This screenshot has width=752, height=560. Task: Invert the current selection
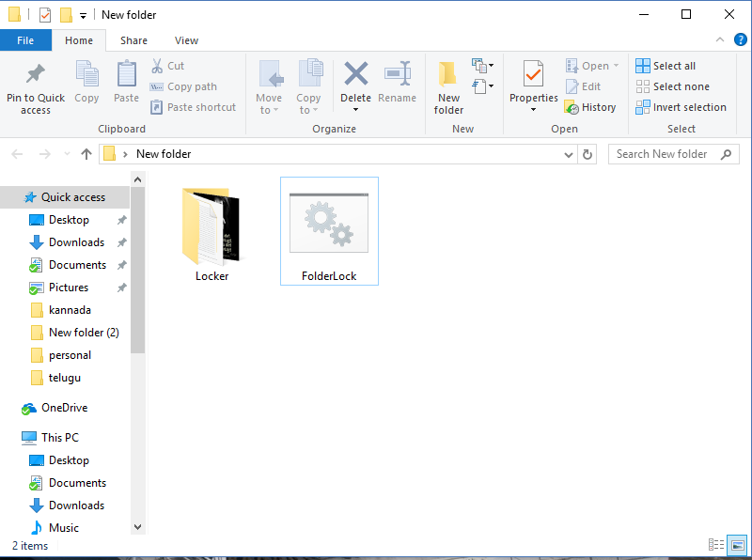(x=681, y=107)
